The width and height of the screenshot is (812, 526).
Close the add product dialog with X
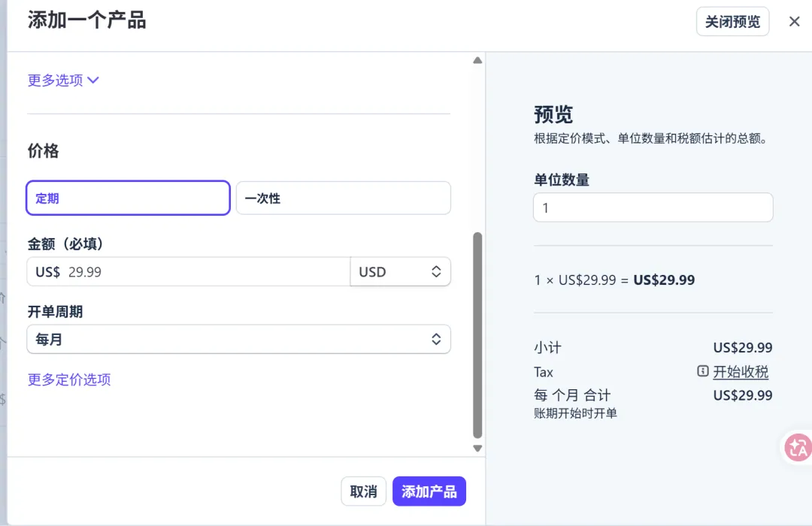pyautogui.click(x=794, y=22)
